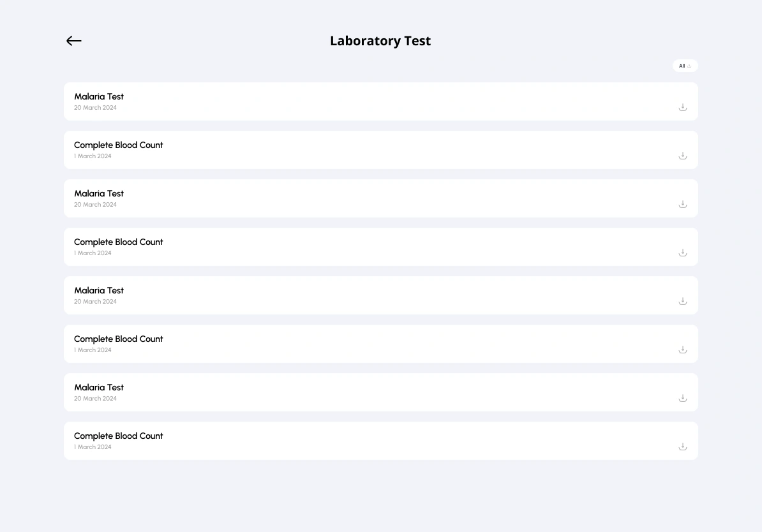Viewport: 762px width, 532px height.
Task: Download the first Complete Blood Count report
Action: (x=682, y=156)
